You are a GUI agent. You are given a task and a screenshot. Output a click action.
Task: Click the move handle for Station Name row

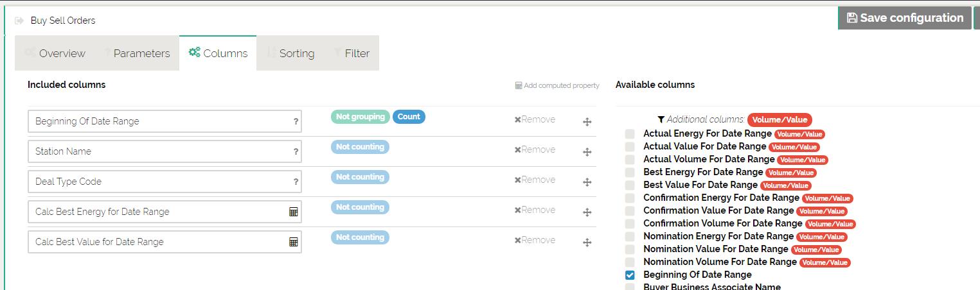click(587, 152)
